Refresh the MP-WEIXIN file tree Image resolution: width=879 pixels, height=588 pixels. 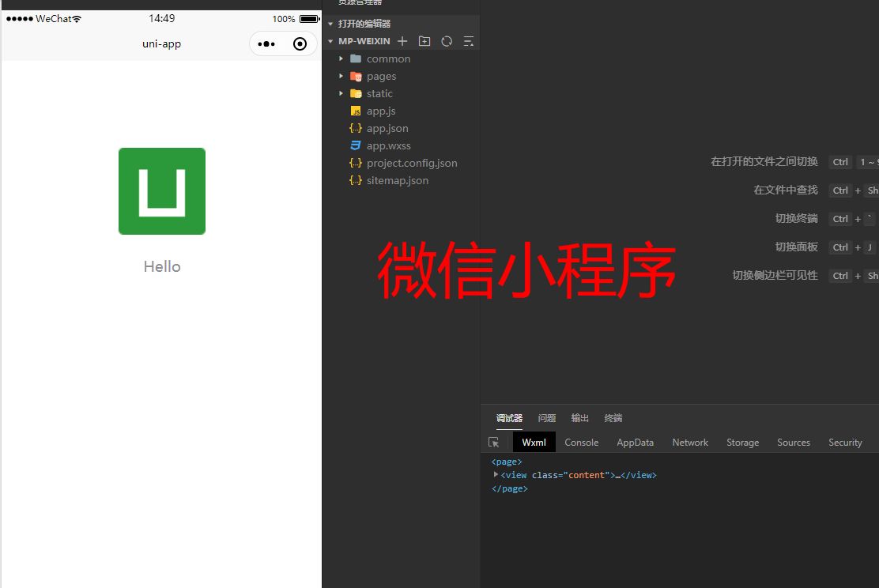447,40
